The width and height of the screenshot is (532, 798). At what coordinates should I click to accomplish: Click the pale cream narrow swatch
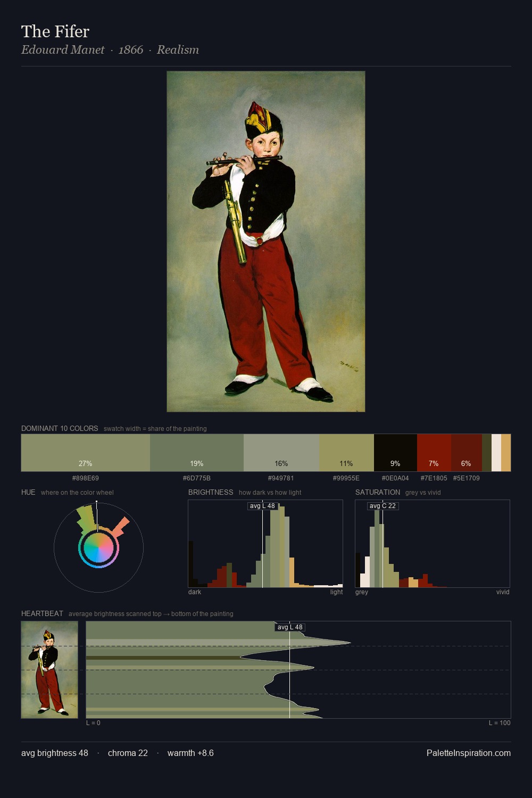(496, 453)
